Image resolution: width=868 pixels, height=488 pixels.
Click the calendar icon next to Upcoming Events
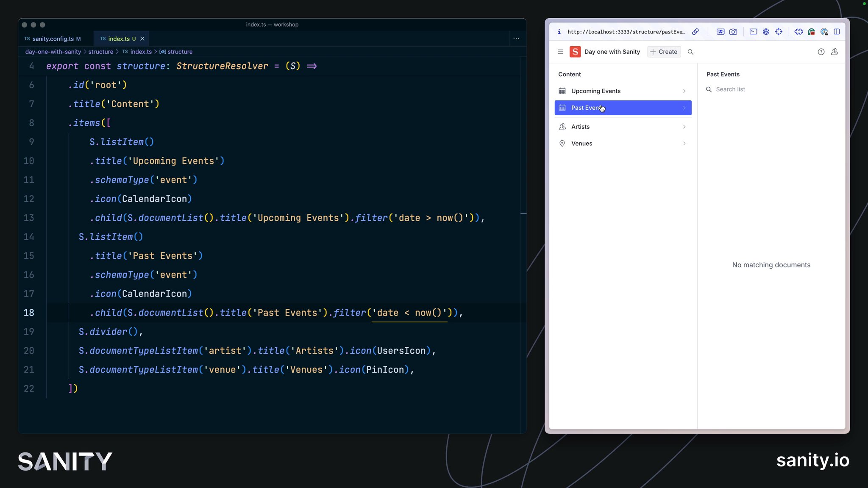tap(562, 91)
